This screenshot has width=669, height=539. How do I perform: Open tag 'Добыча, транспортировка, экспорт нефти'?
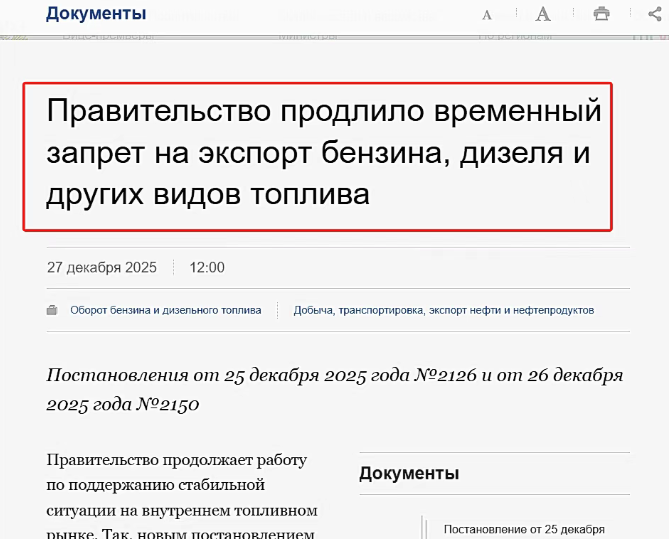(x=443, y=310)
